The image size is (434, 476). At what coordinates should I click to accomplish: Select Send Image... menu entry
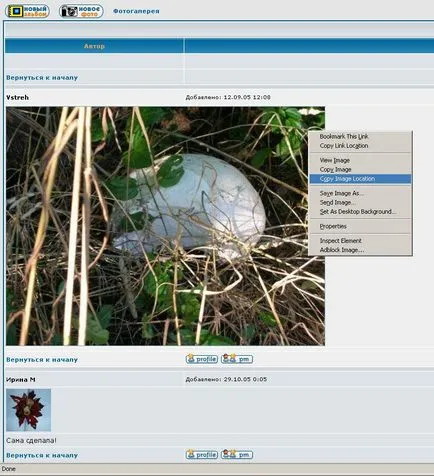click(360, 202)
